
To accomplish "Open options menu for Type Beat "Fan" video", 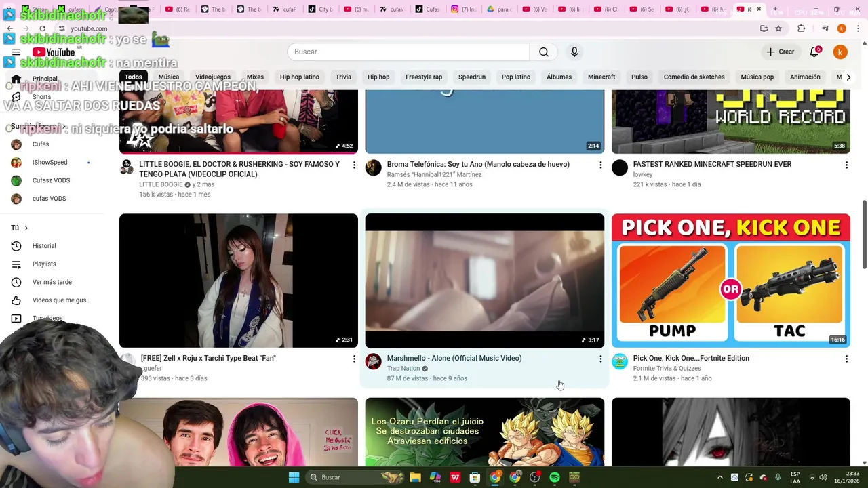I will [x=354, y=359].
